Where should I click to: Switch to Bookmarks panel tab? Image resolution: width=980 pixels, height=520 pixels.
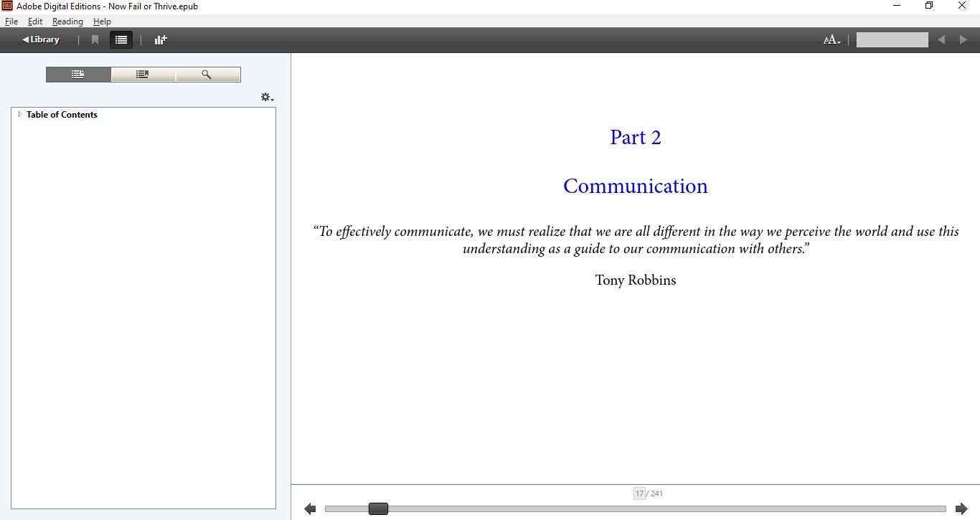(143, 75)
